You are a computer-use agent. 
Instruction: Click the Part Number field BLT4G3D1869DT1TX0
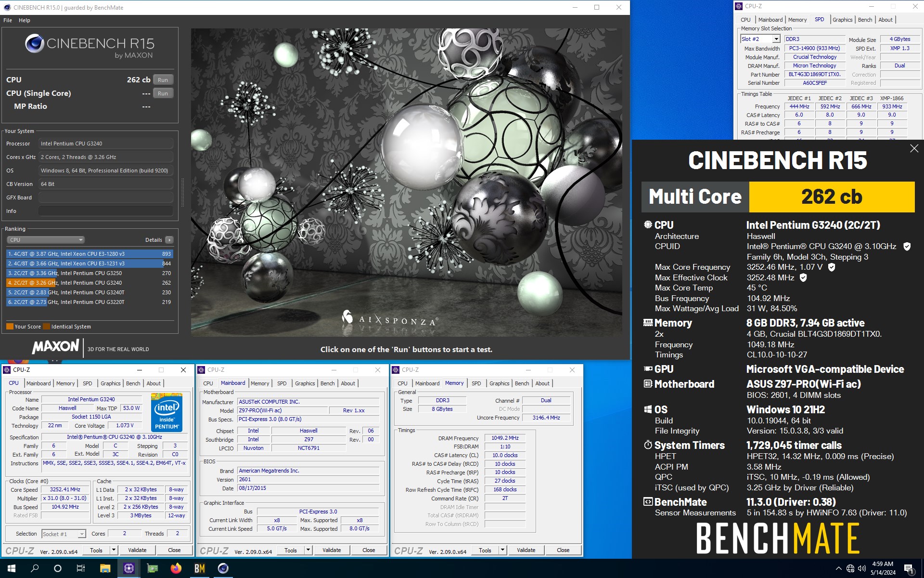pyautogui.click(x=814, y=75)
